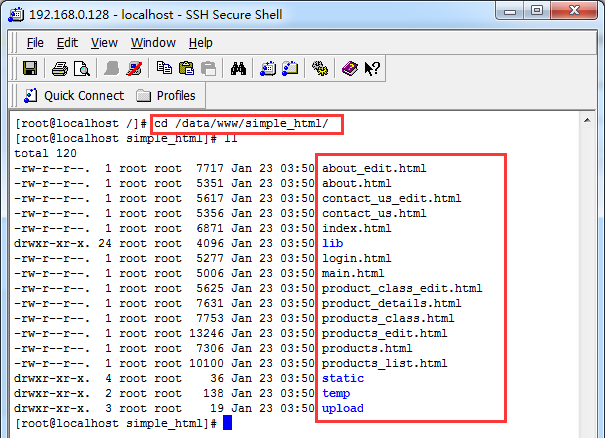Click the Print icon in toolbar

coord(60,69)
